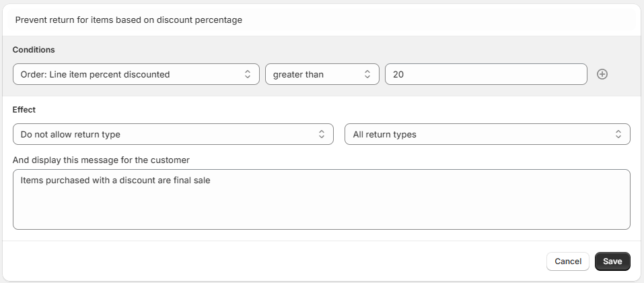The image size is (644, 283).
Task: Click the plus icon to add a condition
Action: coord(602,74)
